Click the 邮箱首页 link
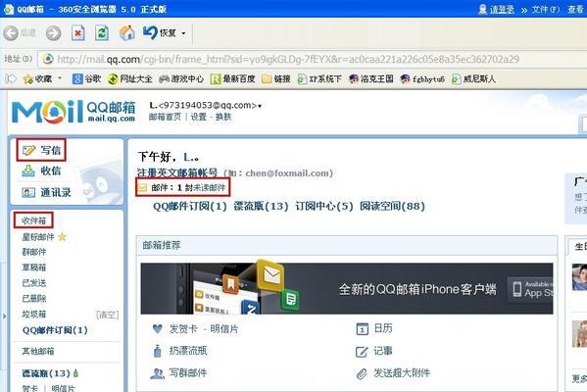587x392 pixels. pyautogui.click(x=165, y=117)
